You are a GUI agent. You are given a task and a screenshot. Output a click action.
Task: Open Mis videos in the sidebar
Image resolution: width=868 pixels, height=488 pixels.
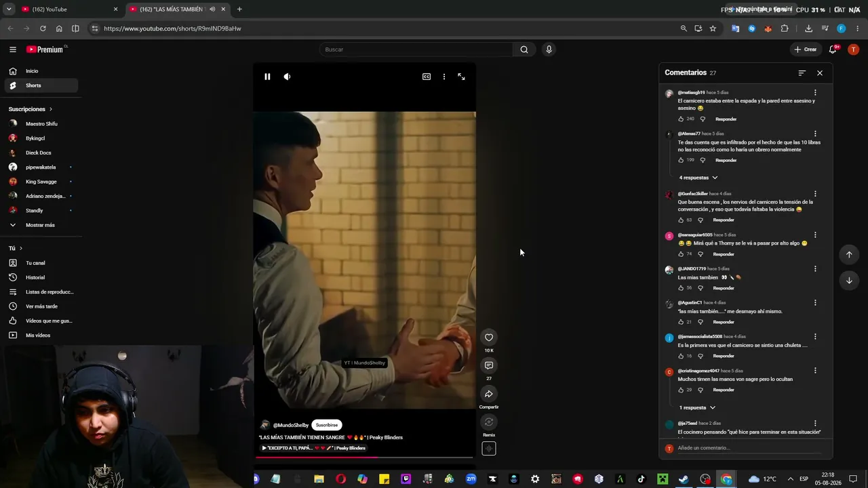(41, 335)
